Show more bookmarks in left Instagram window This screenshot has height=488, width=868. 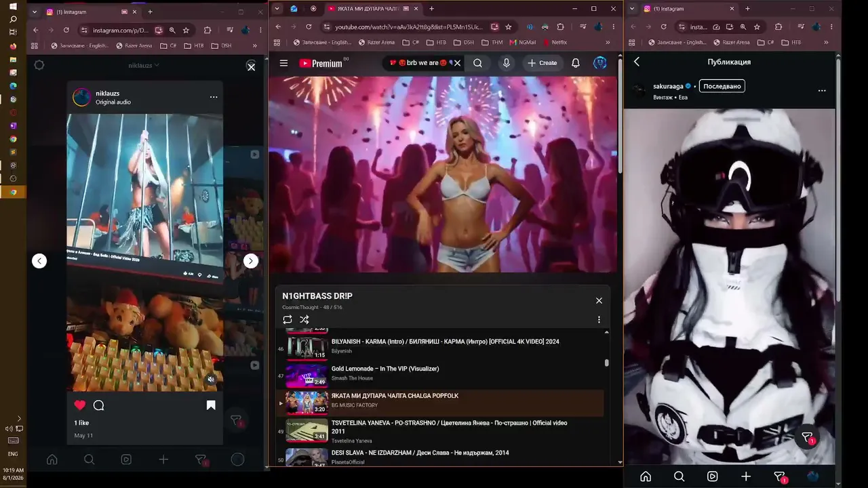255,45
